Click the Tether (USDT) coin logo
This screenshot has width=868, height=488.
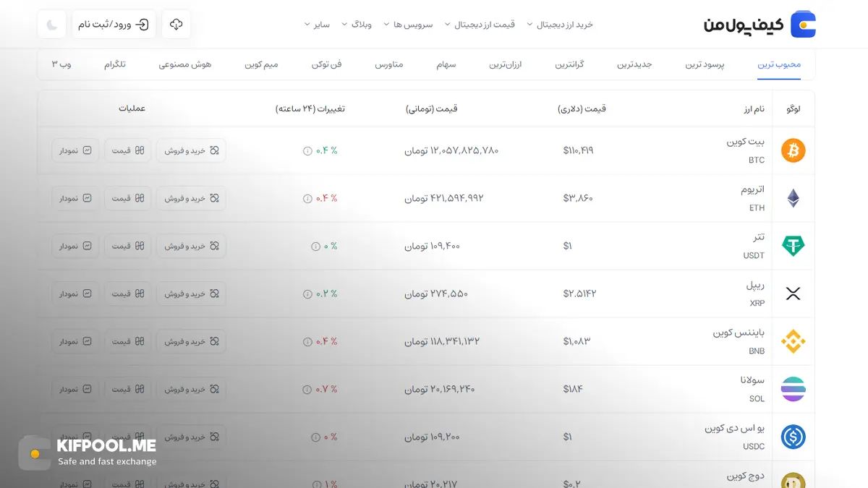[793, 246]
